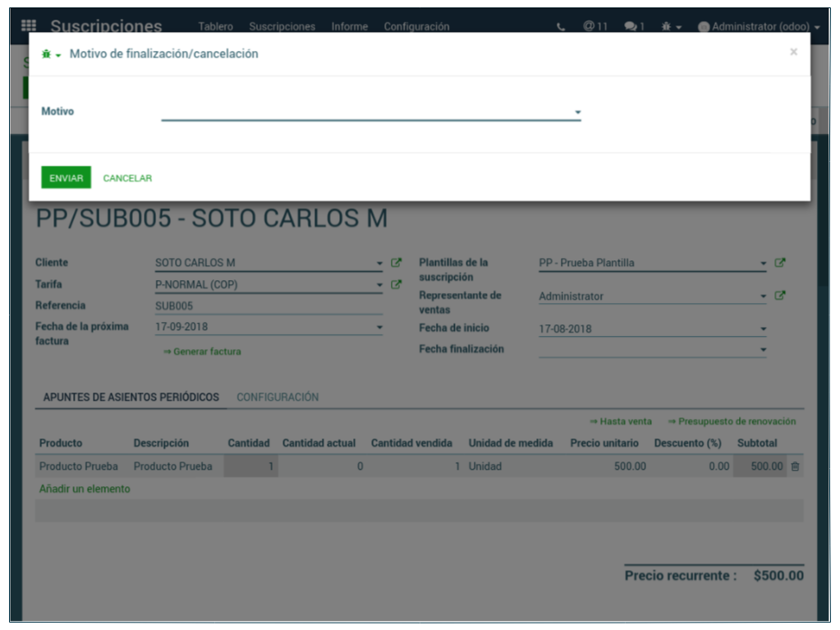Open the Informe menu
Screen dimensions: 840x630
[349, 26]
